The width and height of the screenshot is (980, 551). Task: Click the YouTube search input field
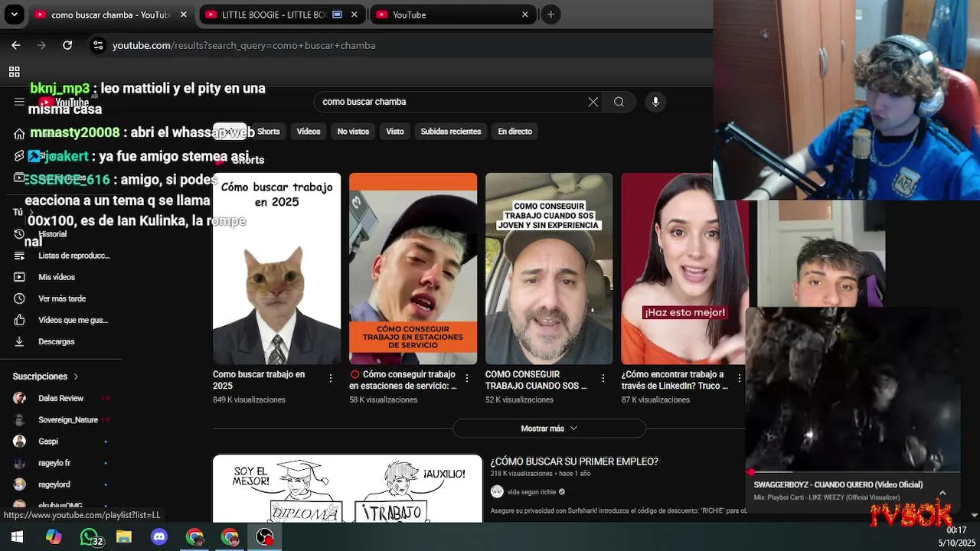click(x=452, y=102)
